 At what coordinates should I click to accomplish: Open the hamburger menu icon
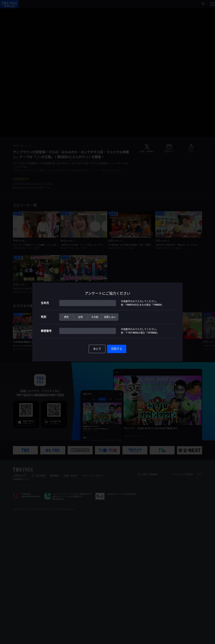pyautogui.click(x=212, y=4)
